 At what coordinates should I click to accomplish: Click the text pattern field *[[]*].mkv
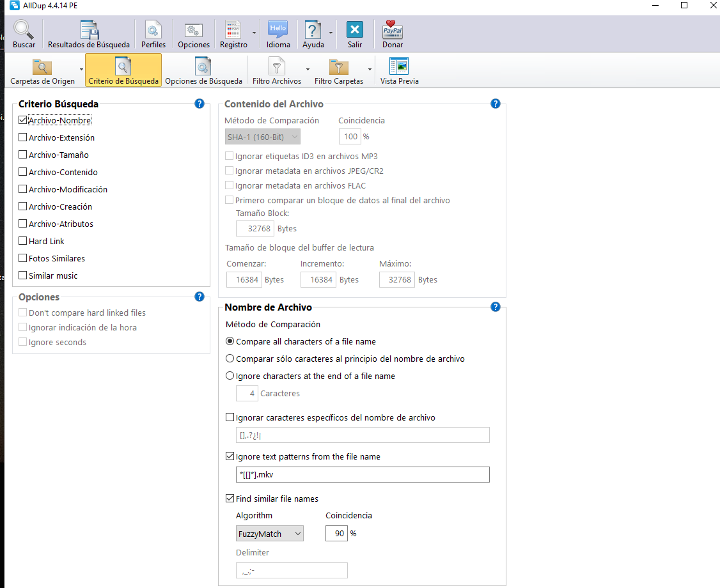[362, 474]
